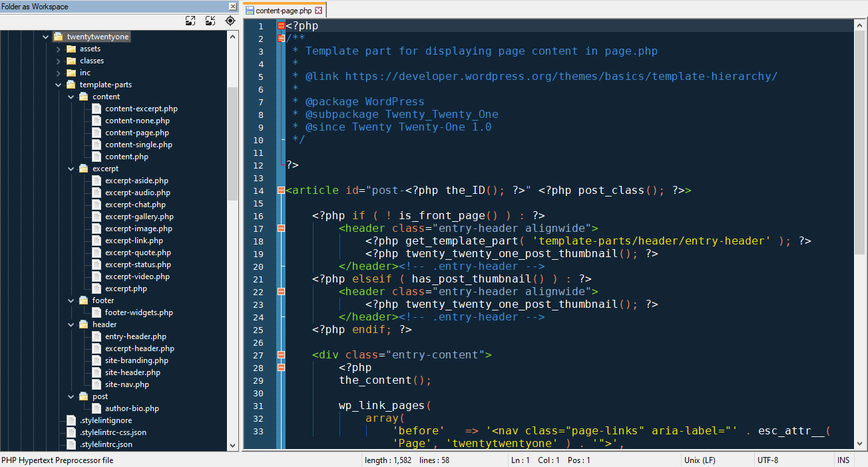The width and height of the screenshot is (868, 467).
Task: Click the document icon beside author-bio.php
Action: coord(97,408)
